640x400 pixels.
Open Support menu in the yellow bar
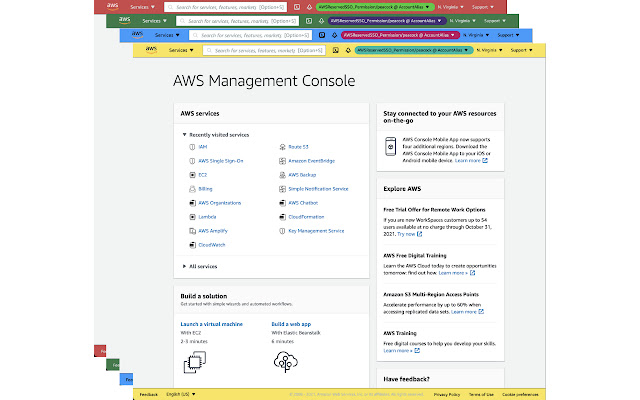522,50
